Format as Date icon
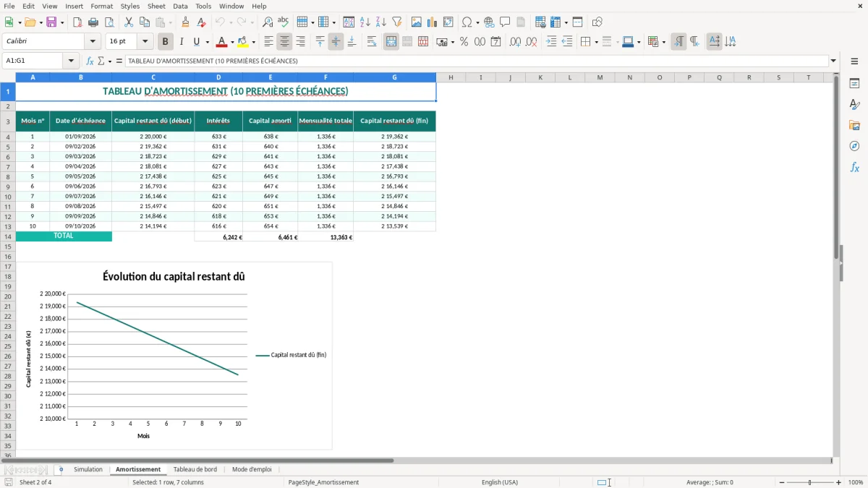Image resolution: width=868 pixels, height=488 pixels. coord(496,42)
